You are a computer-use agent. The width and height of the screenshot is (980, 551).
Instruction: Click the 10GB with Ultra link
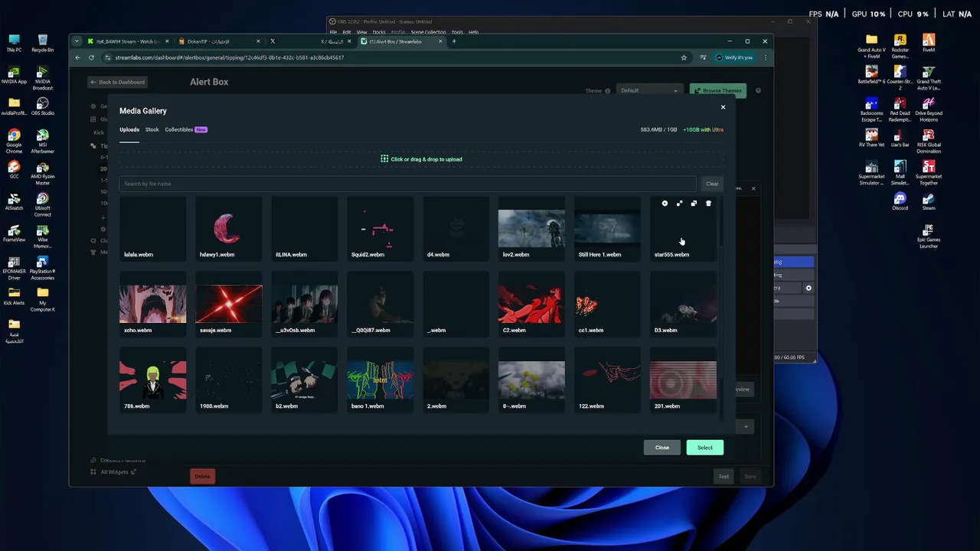[703, 129]
